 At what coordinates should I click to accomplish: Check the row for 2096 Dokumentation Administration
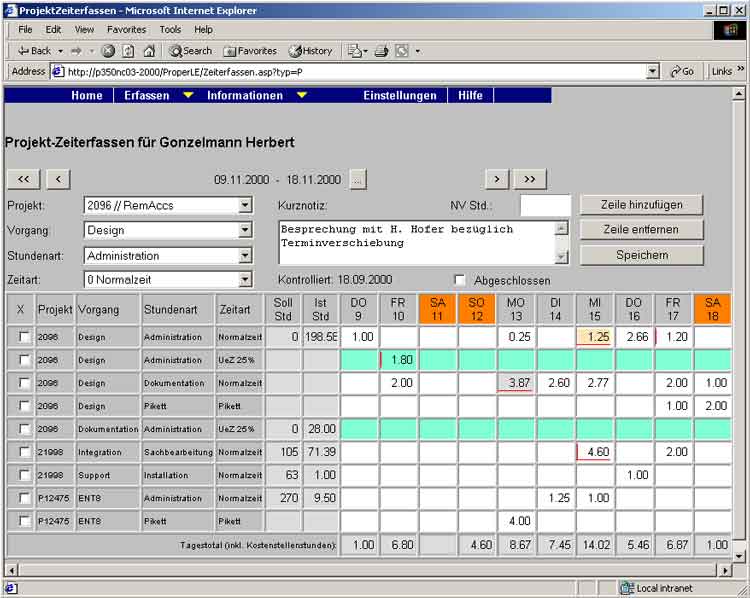tap(23, 429)
